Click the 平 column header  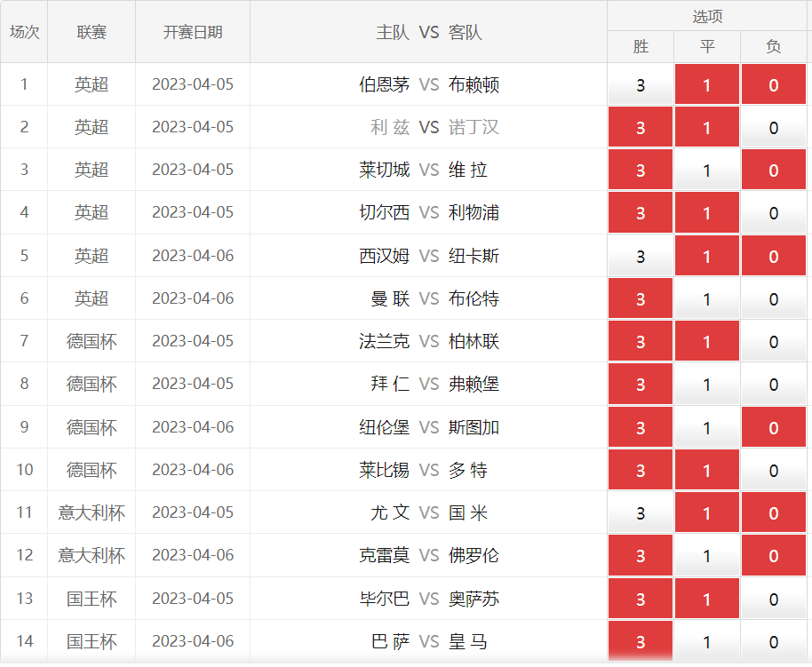click(x=707, y=46)
